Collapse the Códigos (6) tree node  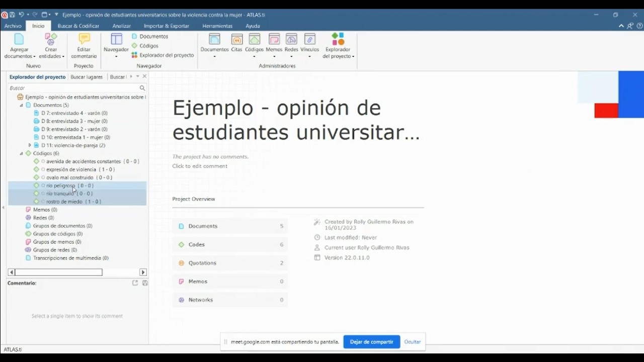pos(21,153)
